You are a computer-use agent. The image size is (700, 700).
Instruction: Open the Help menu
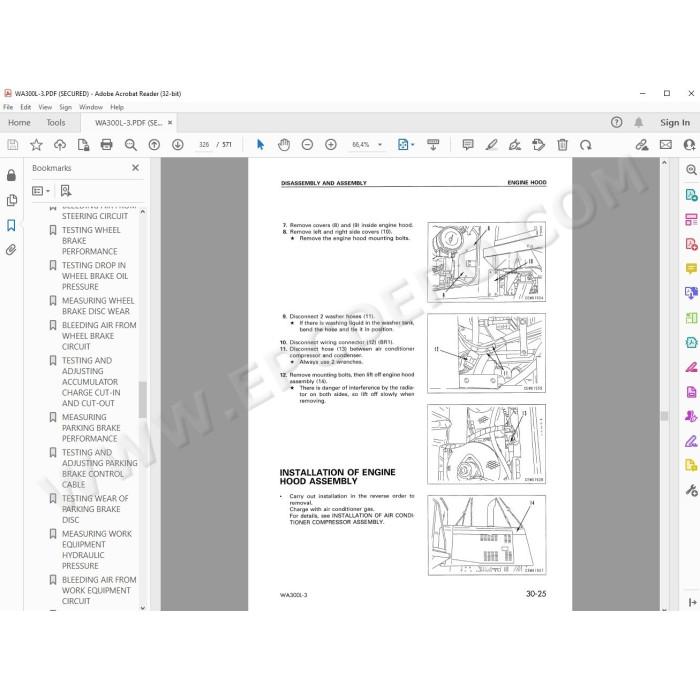point(117,107)
